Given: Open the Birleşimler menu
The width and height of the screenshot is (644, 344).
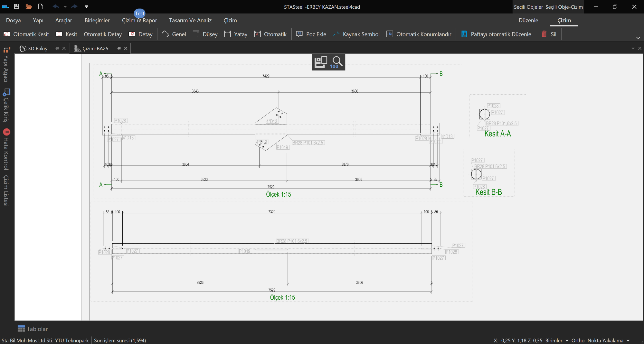Looking at the screenshot, I should point(97,20).
